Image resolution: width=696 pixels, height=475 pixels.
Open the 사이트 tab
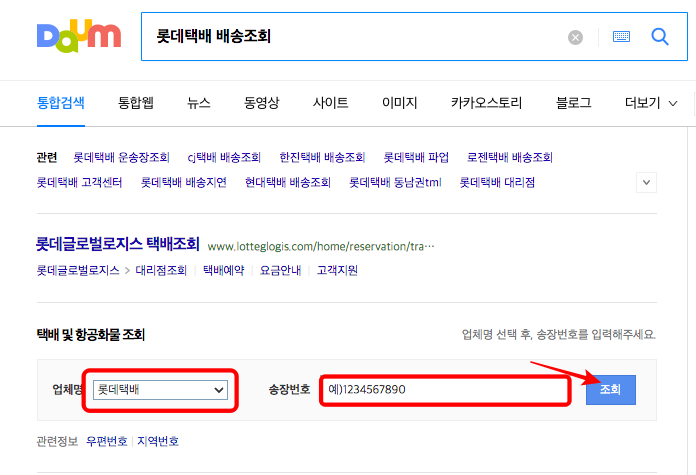coord(330,103)
